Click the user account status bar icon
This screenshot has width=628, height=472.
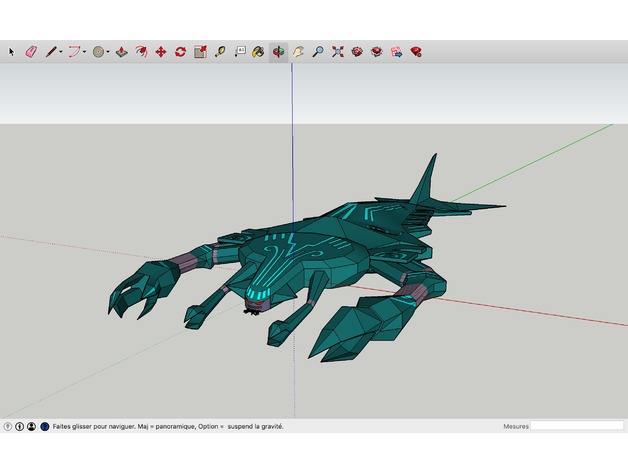point(31,426)
